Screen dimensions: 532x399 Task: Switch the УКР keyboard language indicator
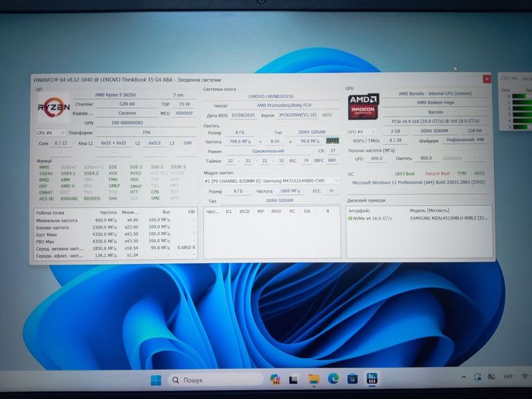point(508,377)
